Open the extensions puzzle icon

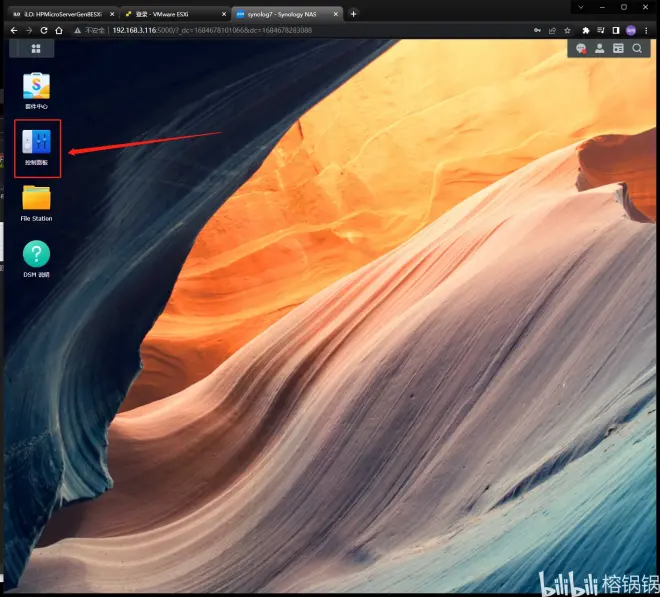click(x=585, y=30)
